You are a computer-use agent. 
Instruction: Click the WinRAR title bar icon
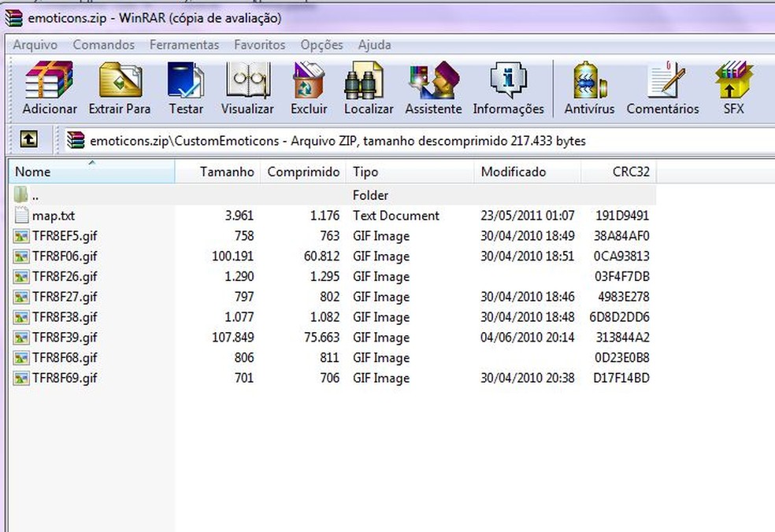pos(14,18)
